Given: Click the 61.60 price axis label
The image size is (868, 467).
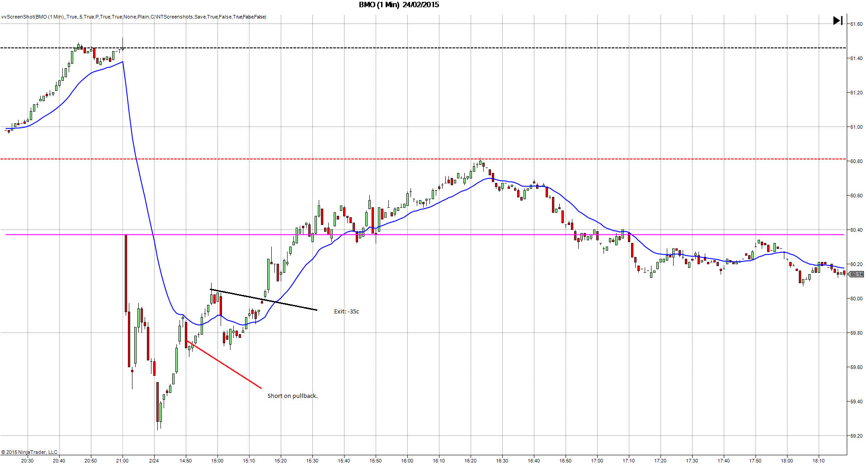Looking at the screenshot, I should click(856, 24).
